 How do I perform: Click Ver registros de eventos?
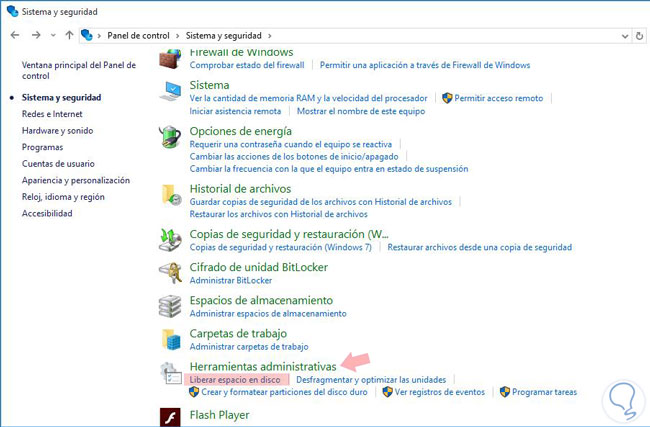pyautogui.click(x=440, y=392)
